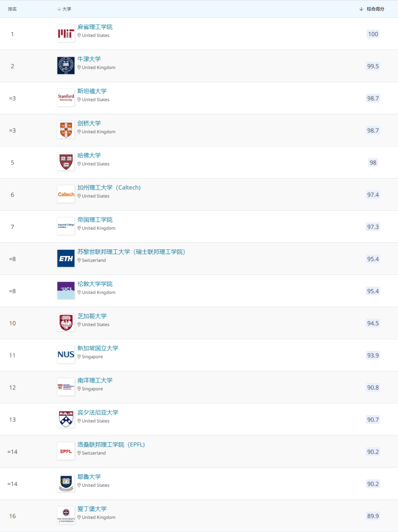
Task: Open 剑桥大学 university link
Action: pos(89,123)
